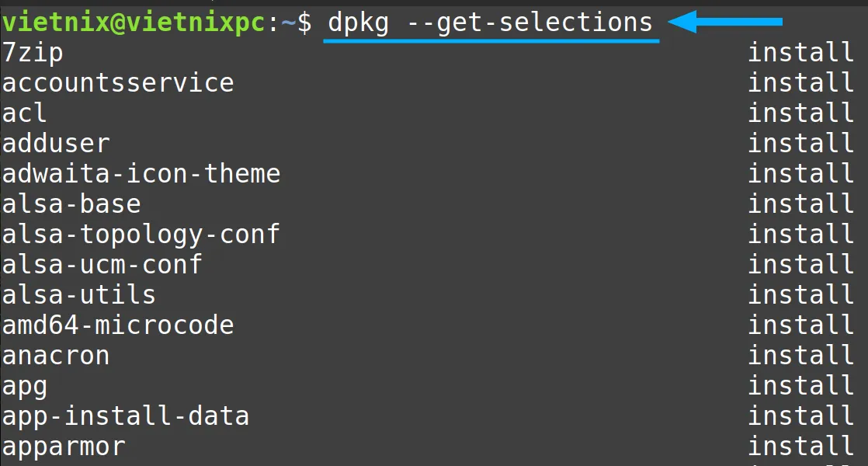Click the anacron package entry
868x466 pixels.
tap(56, 356)
